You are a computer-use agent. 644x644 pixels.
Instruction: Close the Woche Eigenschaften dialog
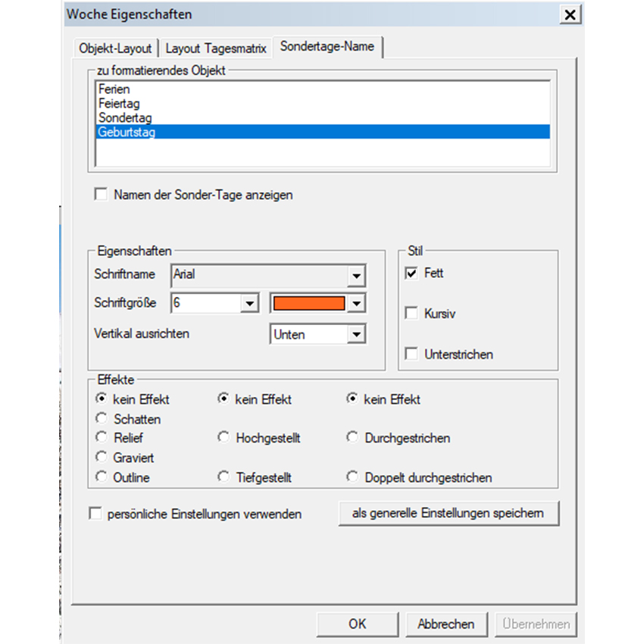[569, 14]
